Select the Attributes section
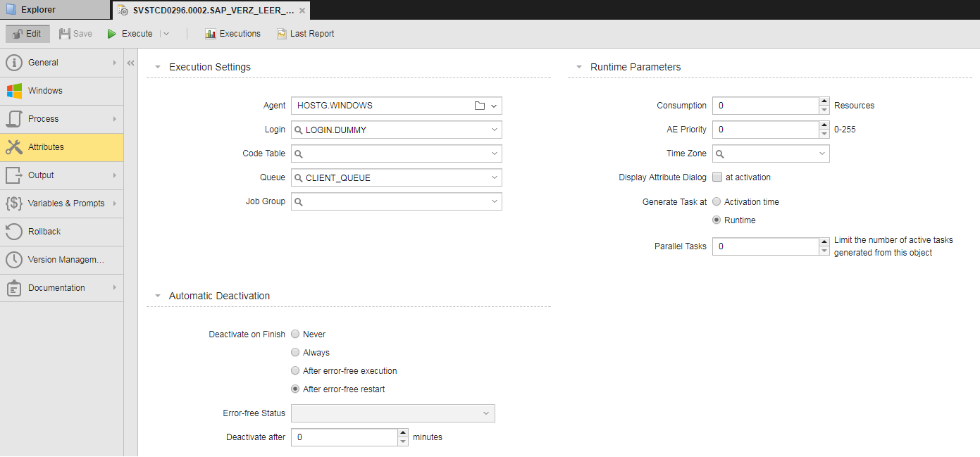Viewport: 980px width, 457px height. (x=62, y=147)
